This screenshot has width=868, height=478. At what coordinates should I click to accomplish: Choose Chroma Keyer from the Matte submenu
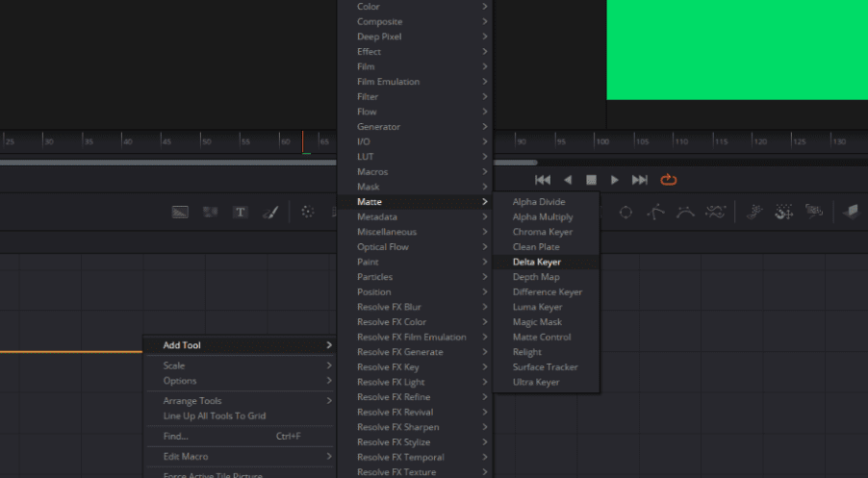[x=546, y=232]
